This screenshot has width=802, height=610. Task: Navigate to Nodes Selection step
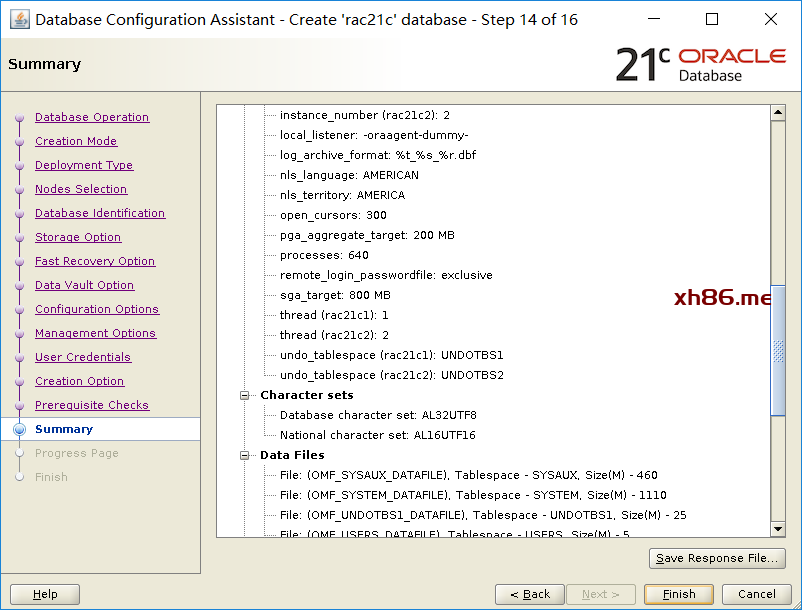81,189
